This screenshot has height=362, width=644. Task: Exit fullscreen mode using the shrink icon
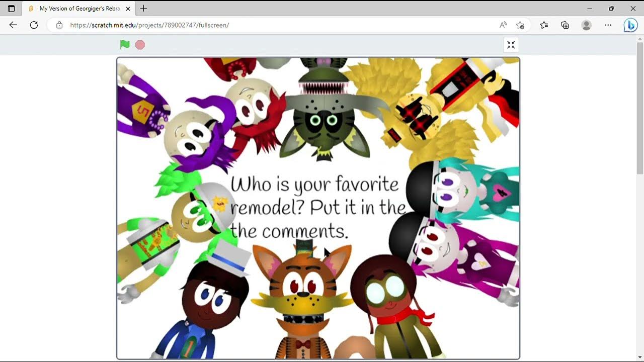tap(511, 45)
